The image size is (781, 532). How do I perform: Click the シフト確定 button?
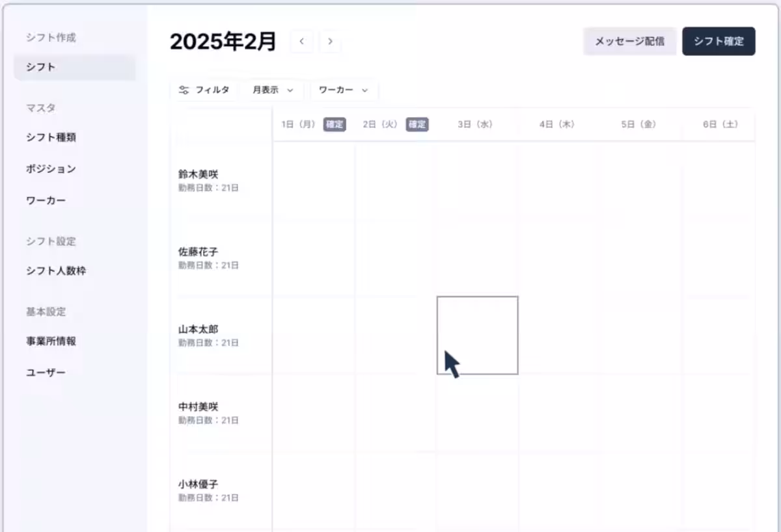[719, 41]
